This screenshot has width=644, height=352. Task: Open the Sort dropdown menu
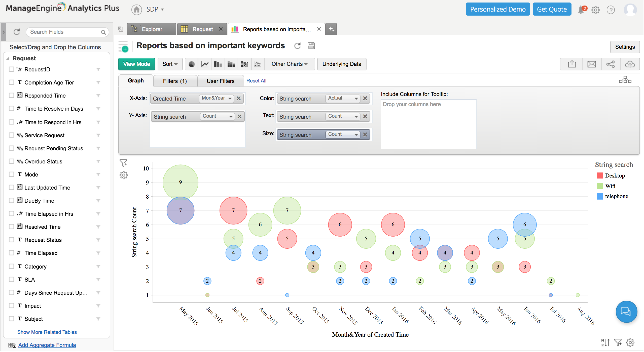pyautogui.click(x=170, y=64)
